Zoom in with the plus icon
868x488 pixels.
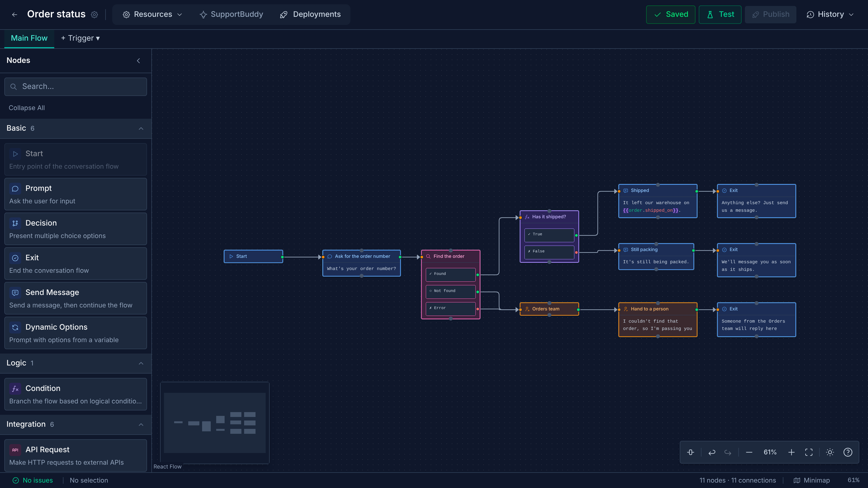(x=791, y=452)
